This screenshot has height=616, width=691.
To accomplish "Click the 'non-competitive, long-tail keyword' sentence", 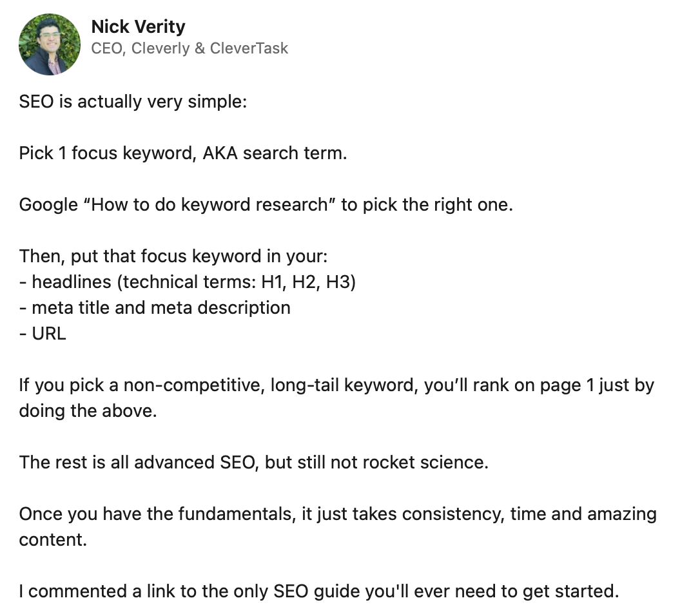I will coord(336,385).
